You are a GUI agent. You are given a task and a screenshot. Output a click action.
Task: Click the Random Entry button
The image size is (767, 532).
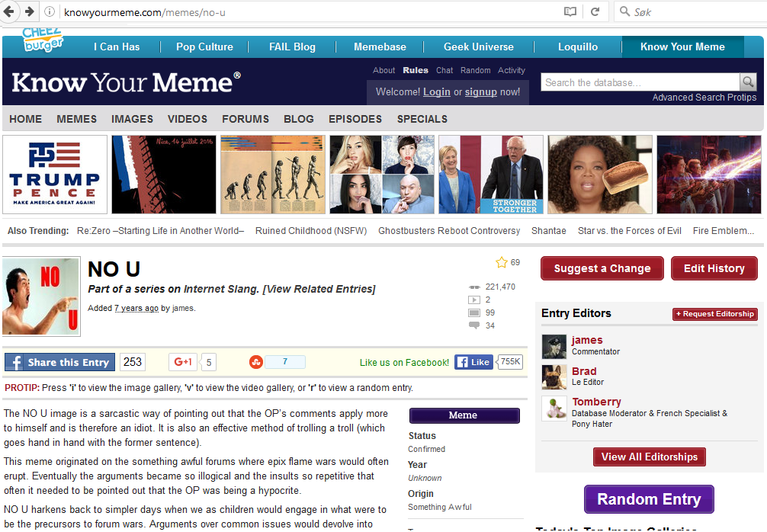[649, 499]
